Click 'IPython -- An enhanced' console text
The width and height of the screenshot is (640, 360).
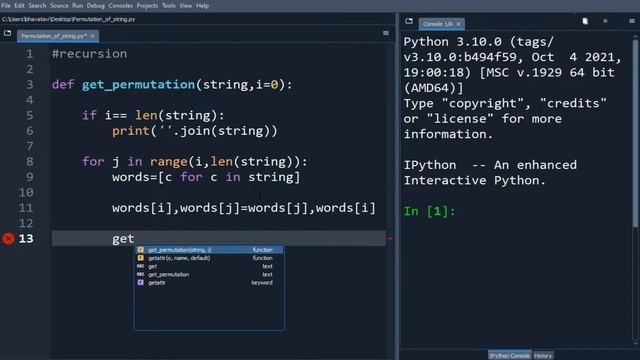490,165
